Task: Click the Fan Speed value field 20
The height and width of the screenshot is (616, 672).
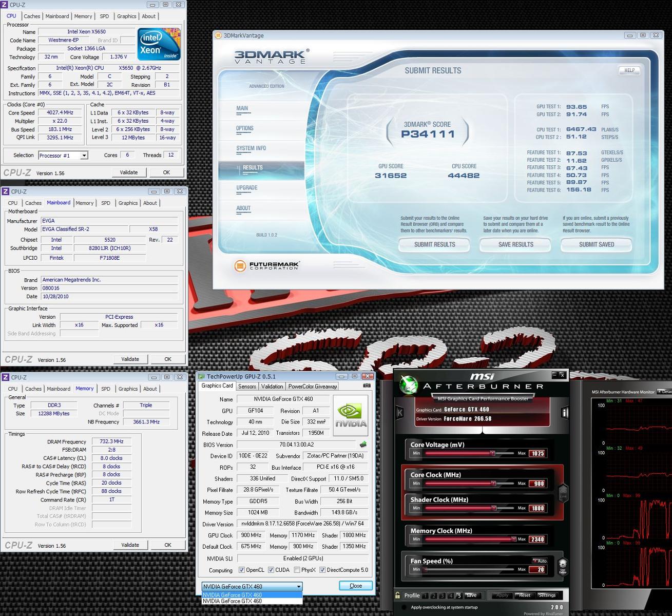Action: point(537,570)
